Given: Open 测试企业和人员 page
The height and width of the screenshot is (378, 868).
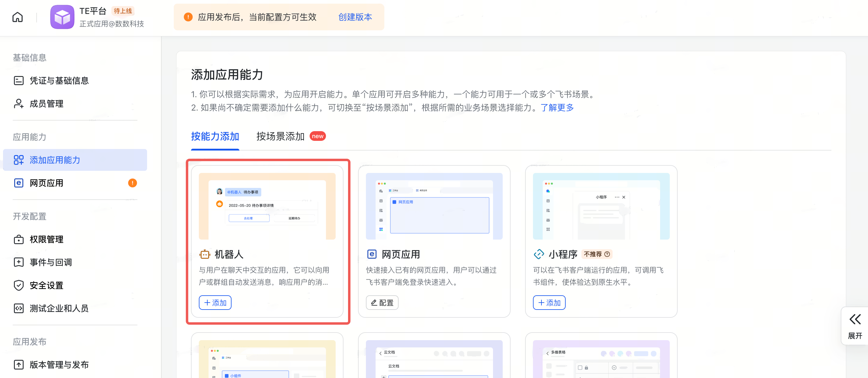Looking at the screenshot, I should point(75,308).
